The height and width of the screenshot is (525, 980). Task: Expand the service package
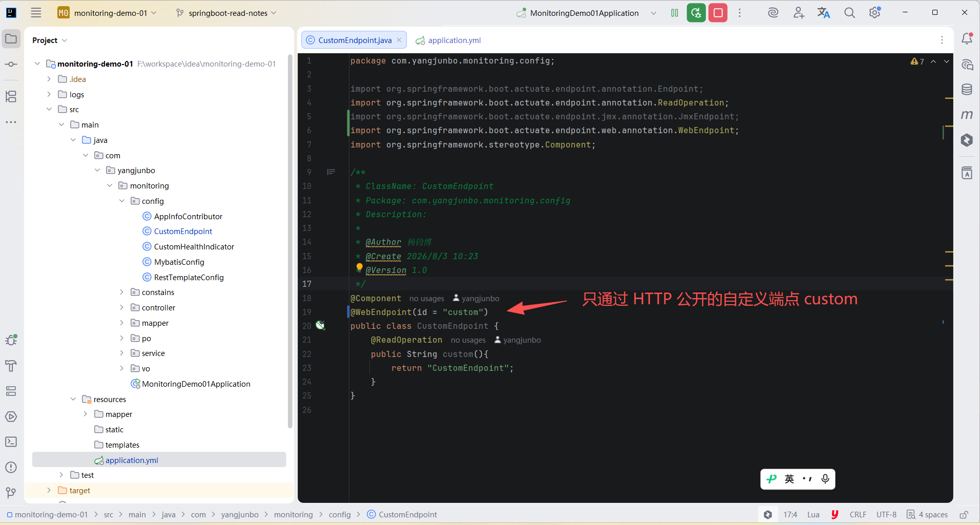122,353
